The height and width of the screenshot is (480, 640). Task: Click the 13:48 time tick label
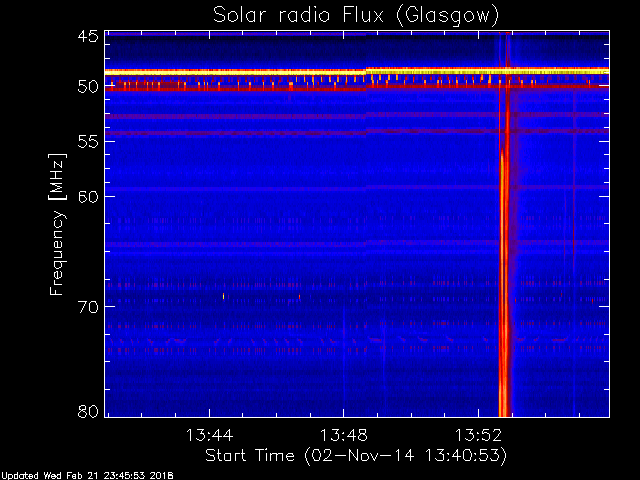coord(344,435)
